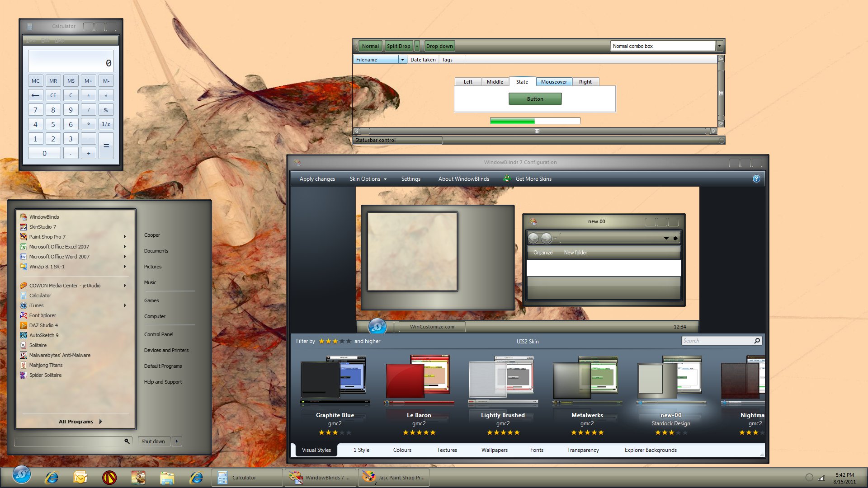Open Control Panel from start menu

point(159,334)
